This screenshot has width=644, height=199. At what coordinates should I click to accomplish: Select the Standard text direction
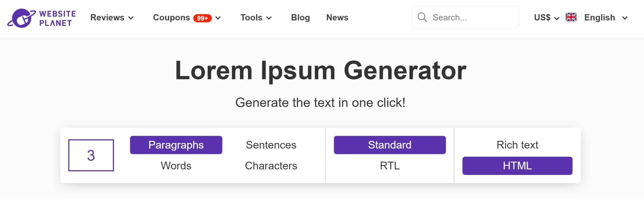tap(389, 145)
